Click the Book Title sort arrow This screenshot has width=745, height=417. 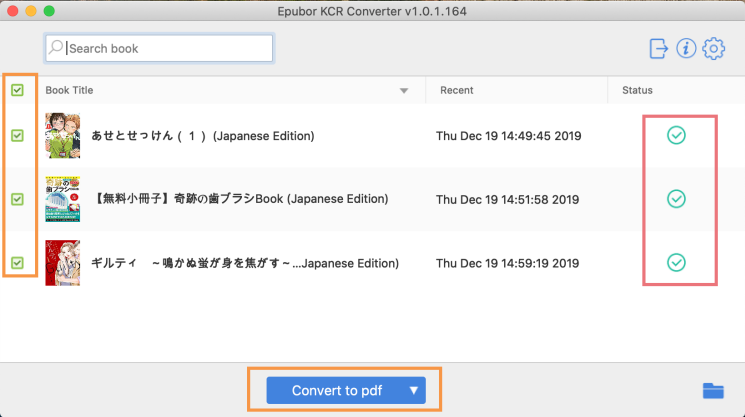click(x=404, y=91)
